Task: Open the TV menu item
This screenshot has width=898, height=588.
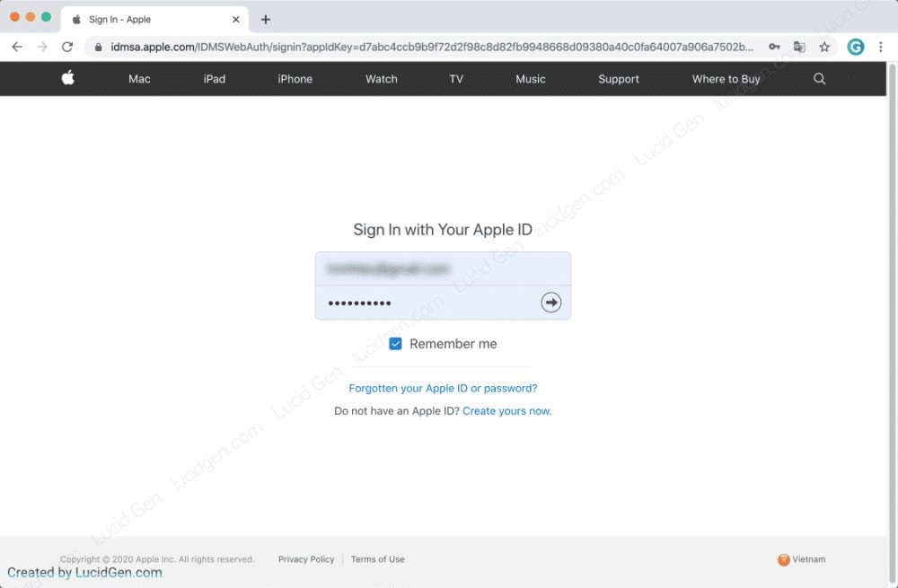Action: [x=456, y=79]
